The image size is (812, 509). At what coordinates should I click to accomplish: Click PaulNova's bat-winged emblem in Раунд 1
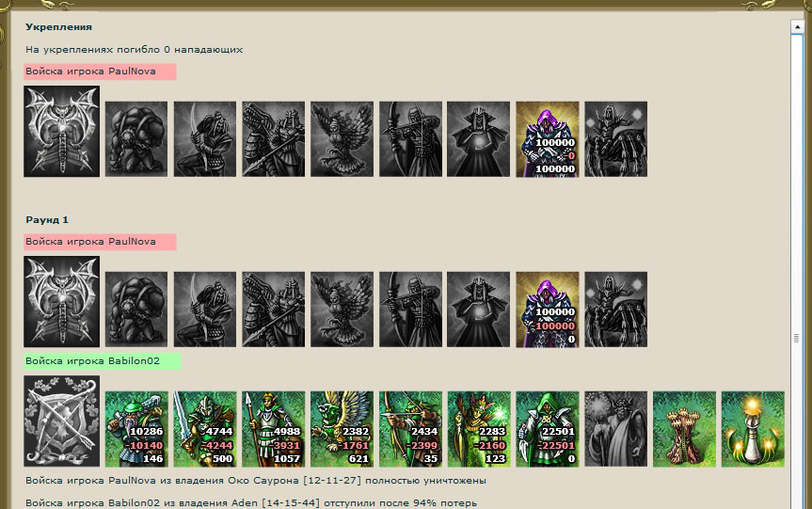coord(61,301)
